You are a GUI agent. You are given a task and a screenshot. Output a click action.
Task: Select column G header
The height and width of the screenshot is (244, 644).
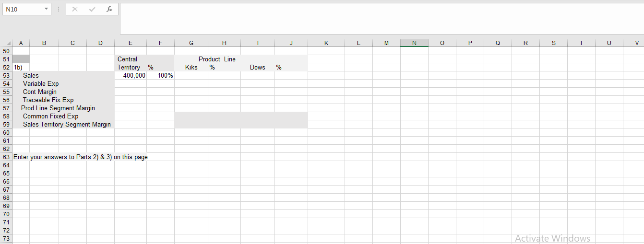pos(191,43)
